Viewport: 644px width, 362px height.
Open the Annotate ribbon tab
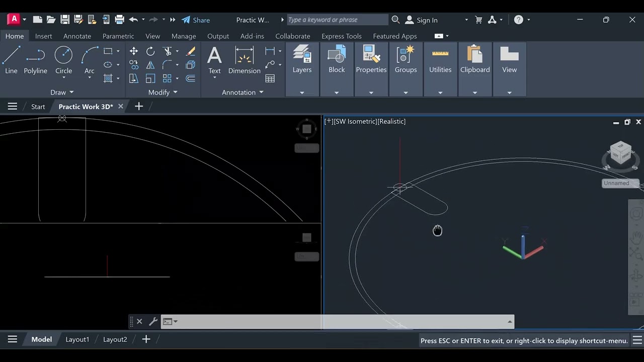[77, 36]
